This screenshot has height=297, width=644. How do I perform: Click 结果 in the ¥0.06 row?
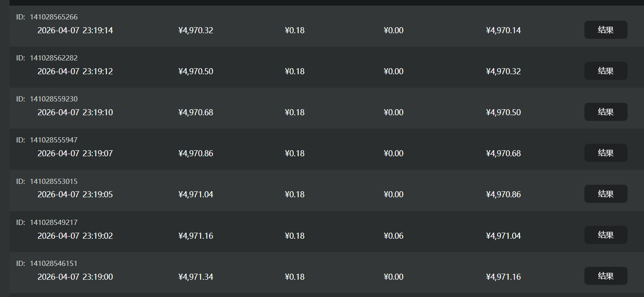point(606,235)
